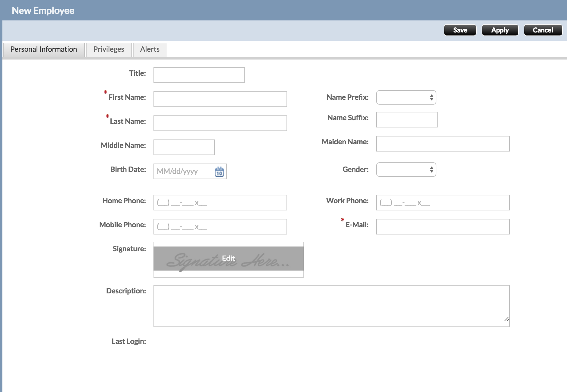Open the Gender dropdown list
The image size is (567, 392).
[406, 170]
